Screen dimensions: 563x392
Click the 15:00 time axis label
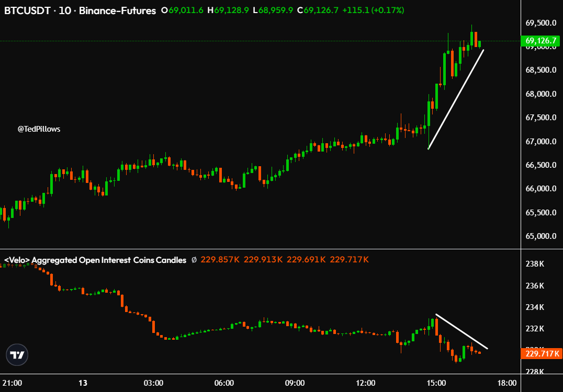tap(436, 383)
